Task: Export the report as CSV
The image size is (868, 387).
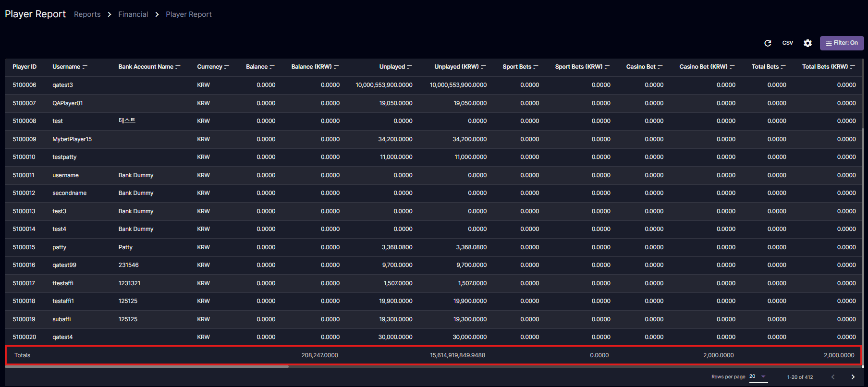Action: [x=788, y=43]
